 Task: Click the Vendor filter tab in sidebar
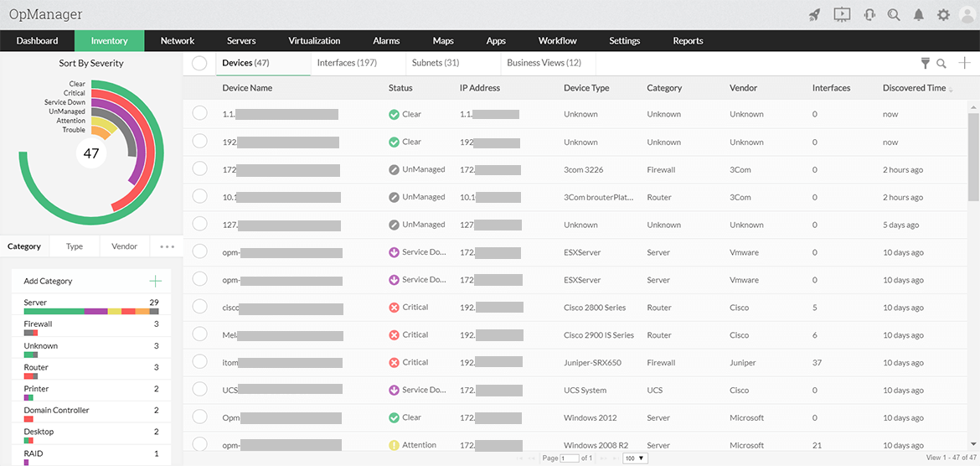coord(124,246)
